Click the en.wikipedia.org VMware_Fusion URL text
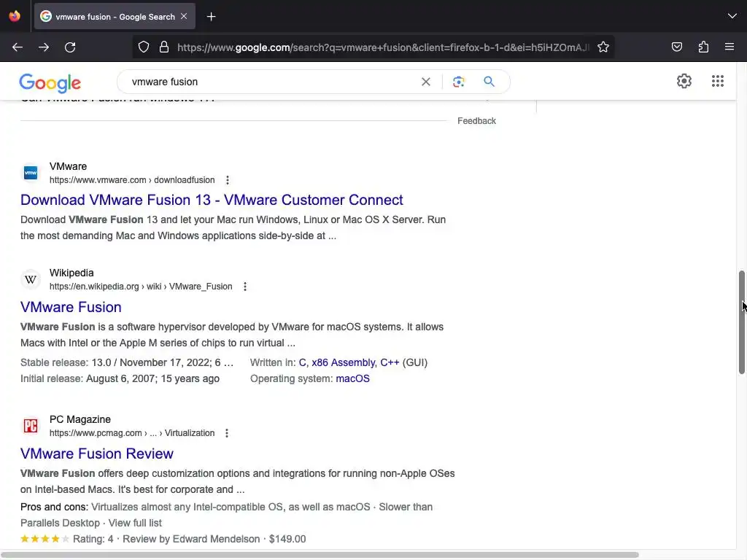This screenshot has height=560, width=747. pyautogui.click(x=141, y=287)
